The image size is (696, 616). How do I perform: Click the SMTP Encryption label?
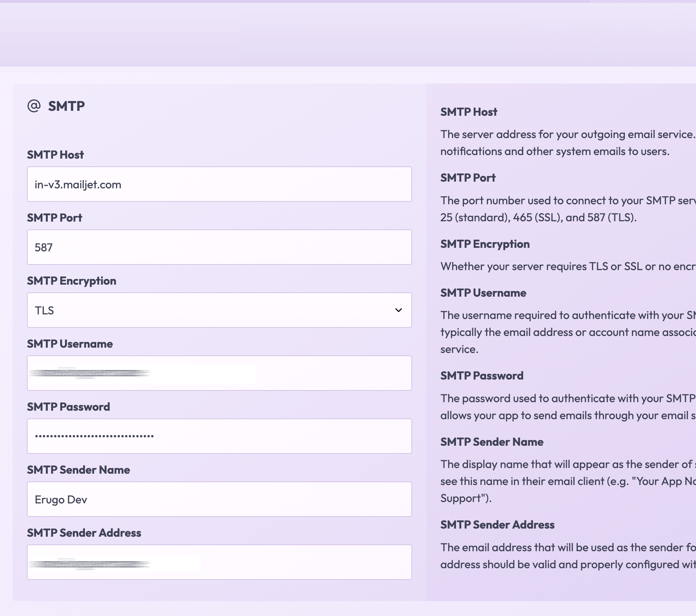pyautogui.click(x=72, y=281)
